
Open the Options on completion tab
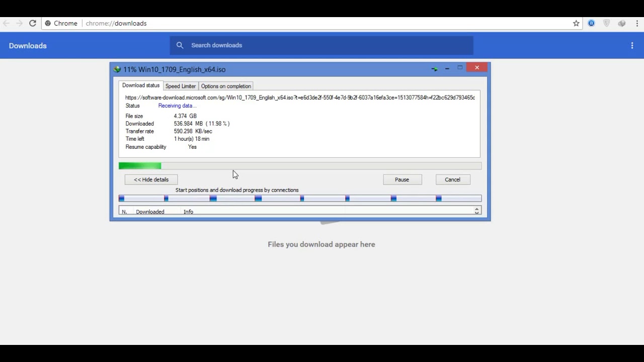(226, 86)
